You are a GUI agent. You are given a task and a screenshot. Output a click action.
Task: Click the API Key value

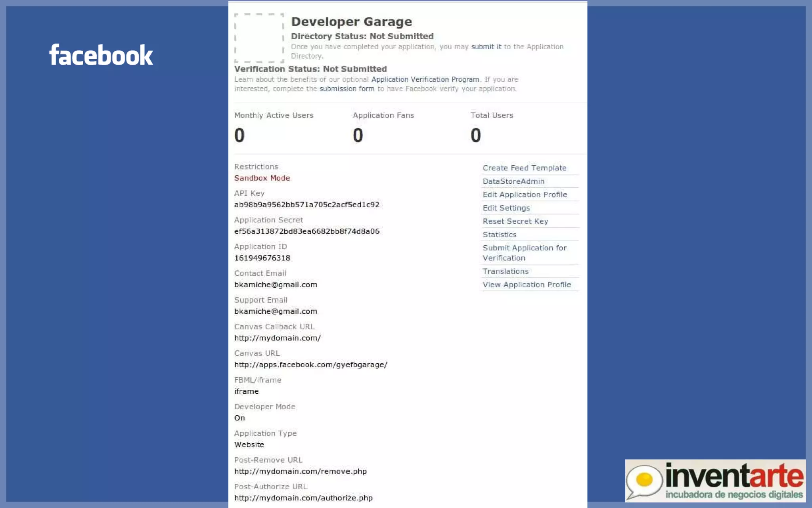(306, 205)
